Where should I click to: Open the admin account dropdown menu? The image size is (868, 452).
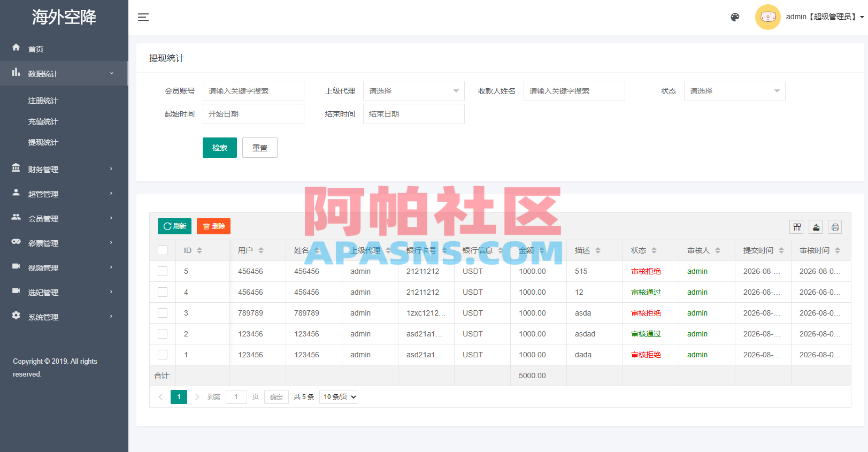pyautogui.click(x=825, y=17)
